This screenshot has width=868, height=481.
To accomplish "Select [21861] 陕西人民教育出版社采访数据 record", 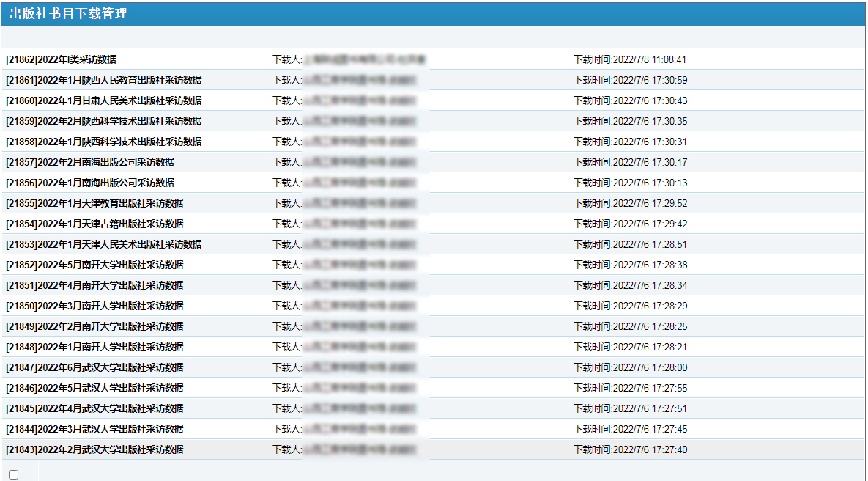I will click(x=103, y=80).
